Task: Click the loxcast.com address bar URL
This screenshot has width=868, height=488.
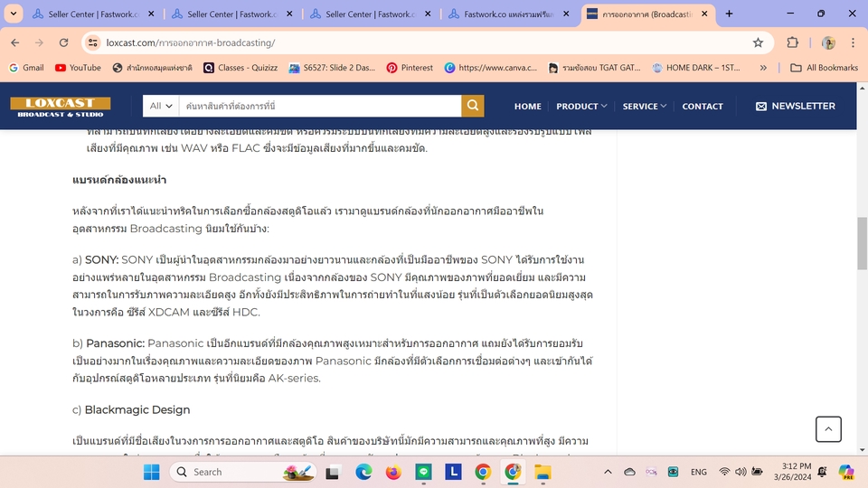Action: click(191, 42)
